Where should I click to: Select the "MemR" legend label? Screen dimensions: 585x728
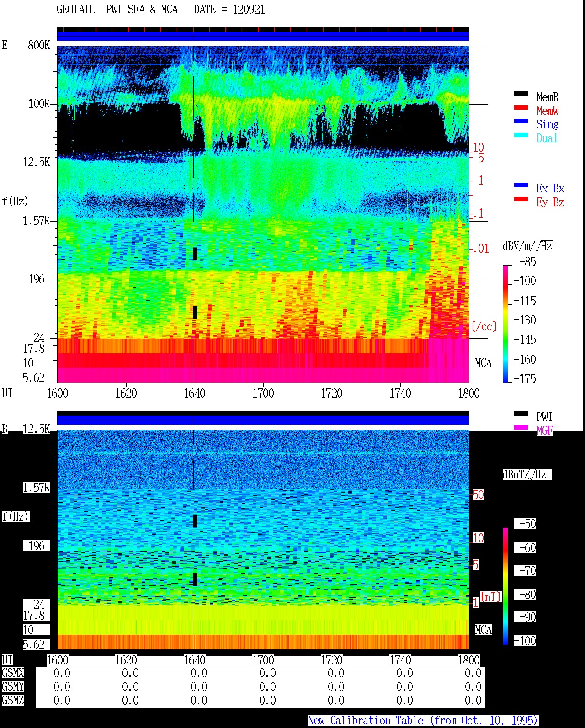[x=548, y=97]
